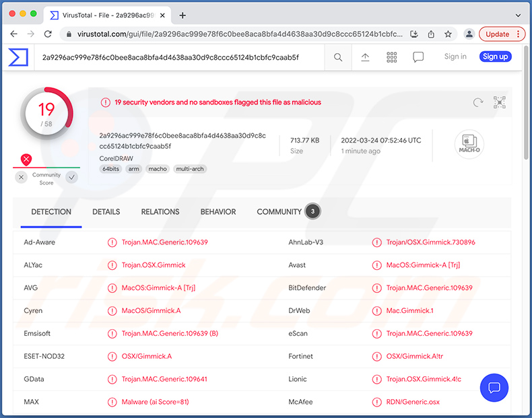The height and width of the screenshot is (418, 532).
Task: Click the VirusTotal logo icon
Action: (x=18, y=57)
